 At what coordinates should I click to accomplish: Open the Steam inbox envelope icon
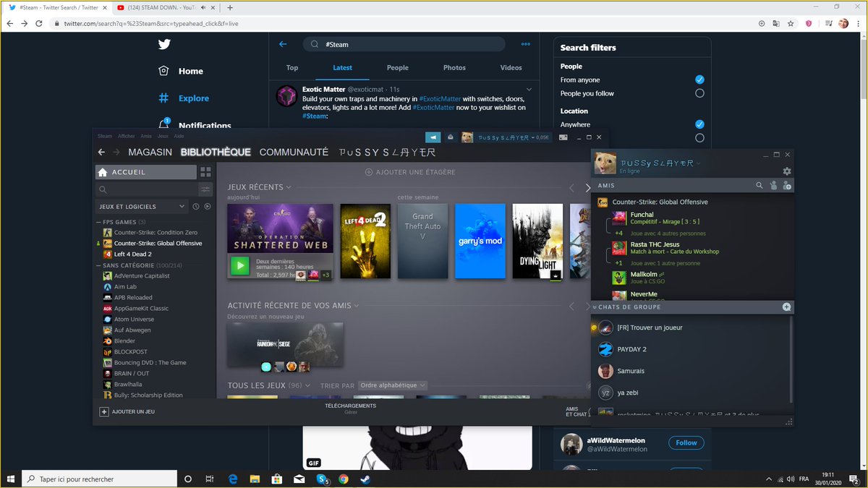(450, 137)
